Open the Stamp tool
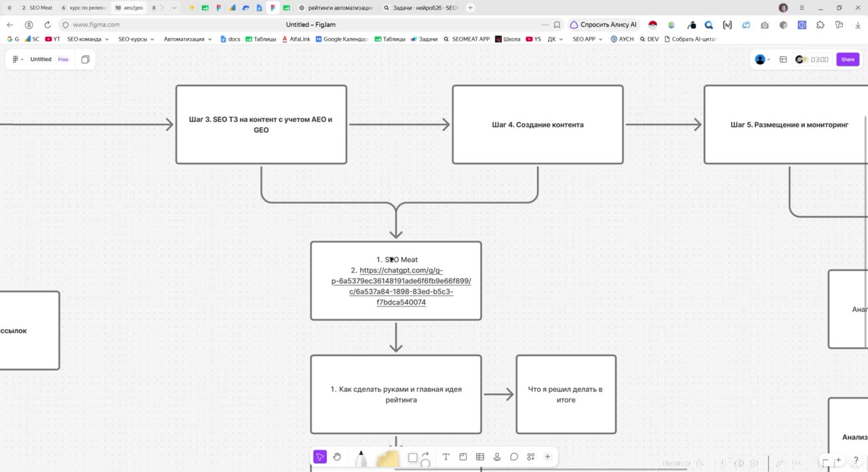The image size is (868, 472). [497, 457]
